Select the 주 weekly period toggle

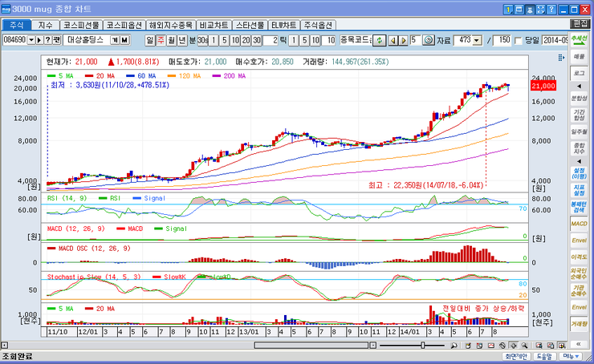[161, 40]
